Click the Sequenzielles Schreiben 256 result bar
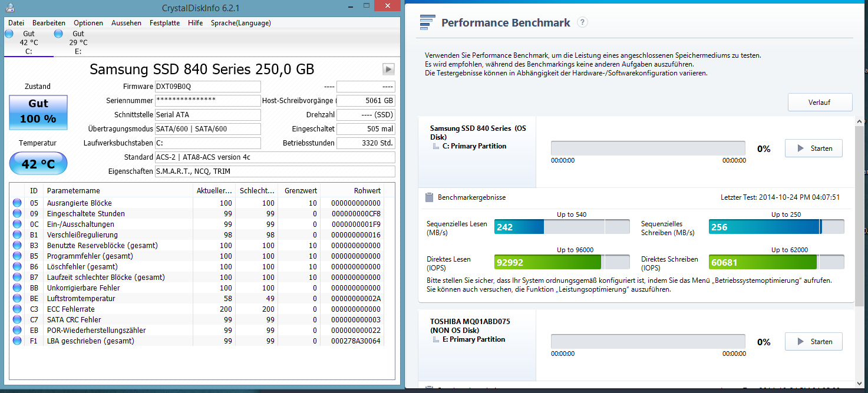Viewport: 868px width, 393px height. pyautogui.click(x=776, y=227)
